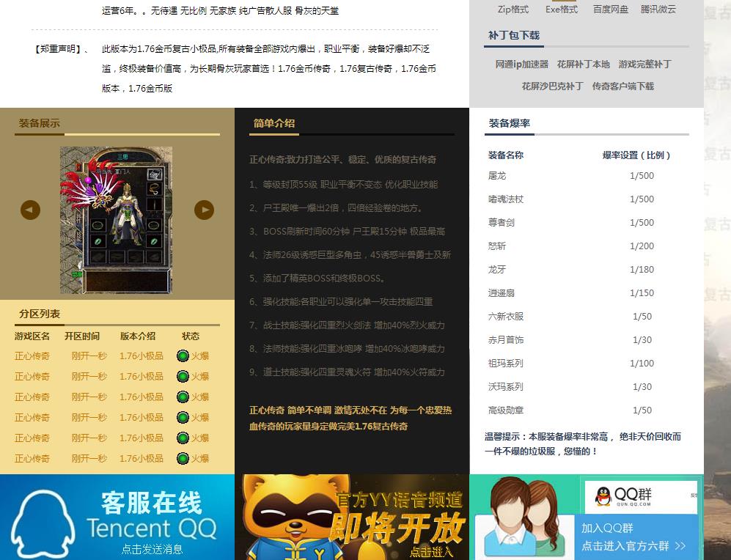Click the 火爆 fire icon on the last server row
731x560 pixels.
pyautogui.click(x=183, y=458)
